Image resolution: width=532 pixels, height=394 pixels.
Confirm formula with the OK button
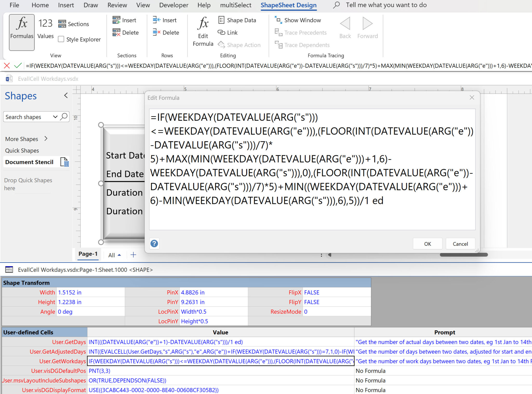pyautogui.click(x=427, y=244)
